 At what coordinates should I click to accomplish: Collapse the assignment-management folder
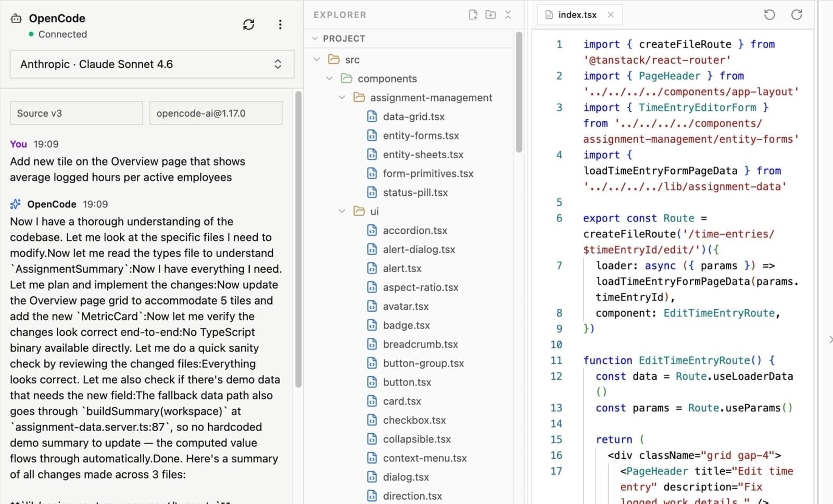[x=342, y=97]
